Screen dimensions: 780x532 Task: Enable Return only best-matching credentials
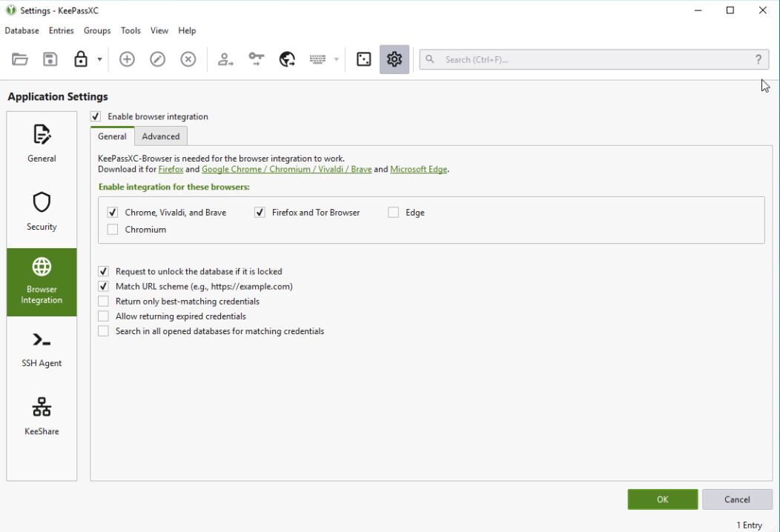[104, 302]
